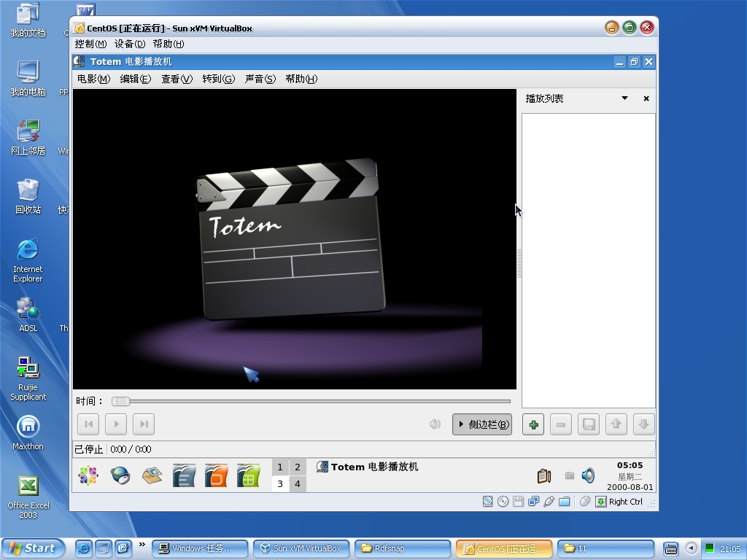Switch to workspace 1 in the pager
Image resolution: width=747 pixels, height=560 pixels.
[280, 467]
